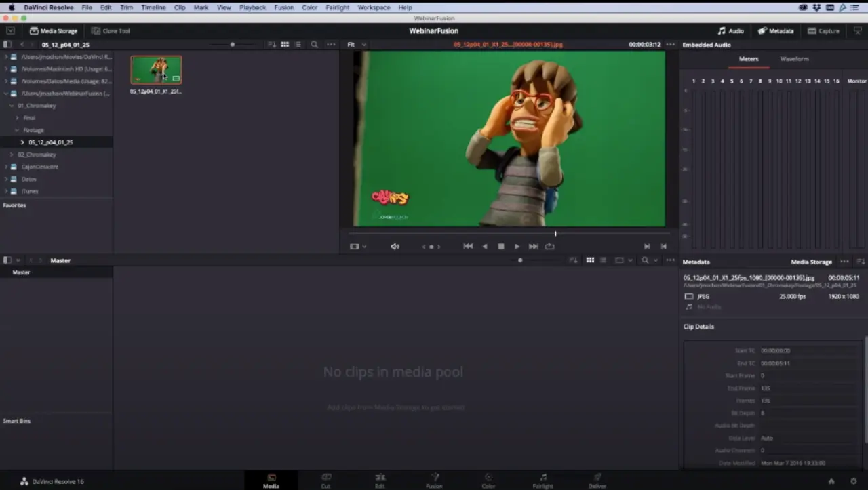This screenshot has width=868, height=490.
Task: Click the media storage thumbnail size slider
Action: point(233,45)
